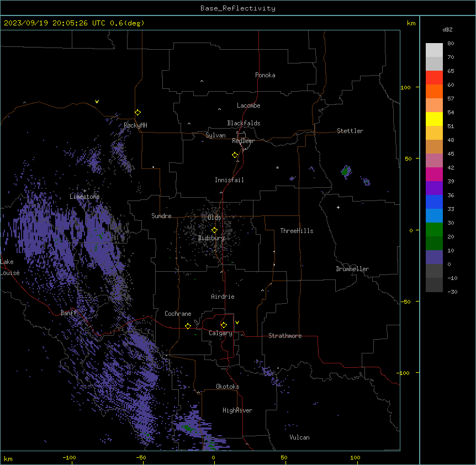Click the yellow diamond marker beside RockyMH
This screenshot has width=476, height=465.
(x=138, y=113)
